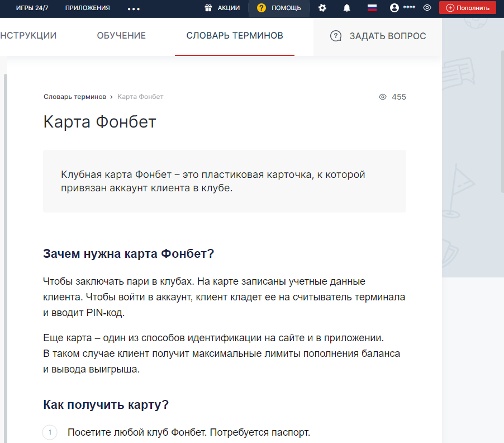Viewport: 504px width, 443px height.
Task: Click the page vertical scrollbar on the right
Action: (x=502, y=121)
